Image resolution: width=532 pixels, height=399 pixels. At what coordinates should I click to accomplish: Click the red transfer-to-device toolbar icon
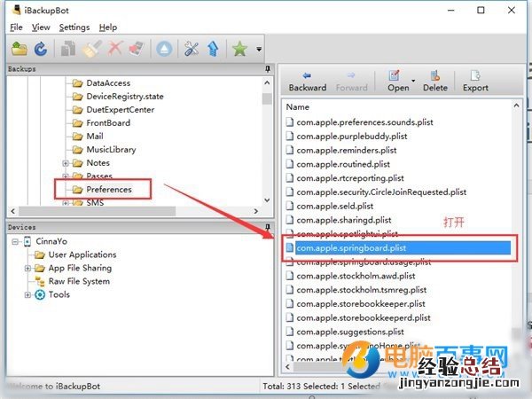(137, 49)
